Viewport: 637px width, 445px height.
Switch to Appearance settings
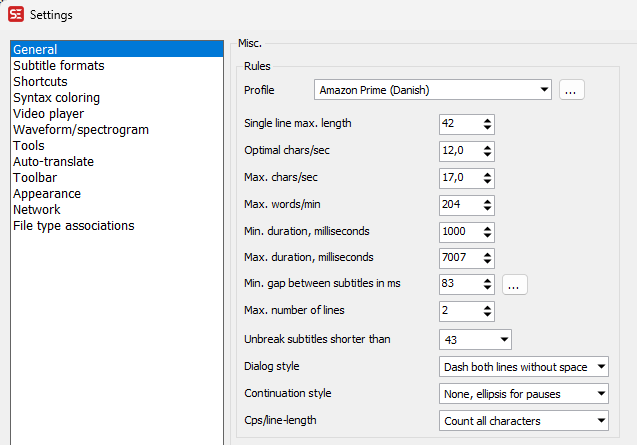click(x=46, y=194)
